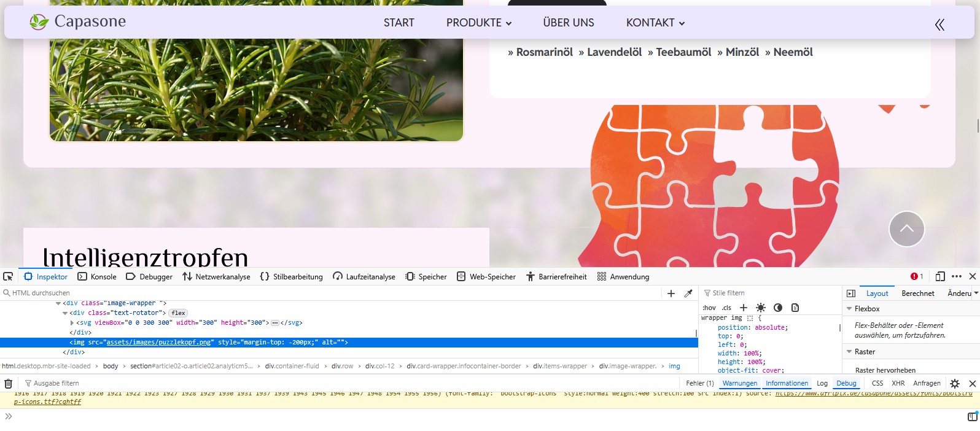Screen dimensions: 980x431
Task: Open the KONTAKT dropdown menu
Action: coord(655,23)
